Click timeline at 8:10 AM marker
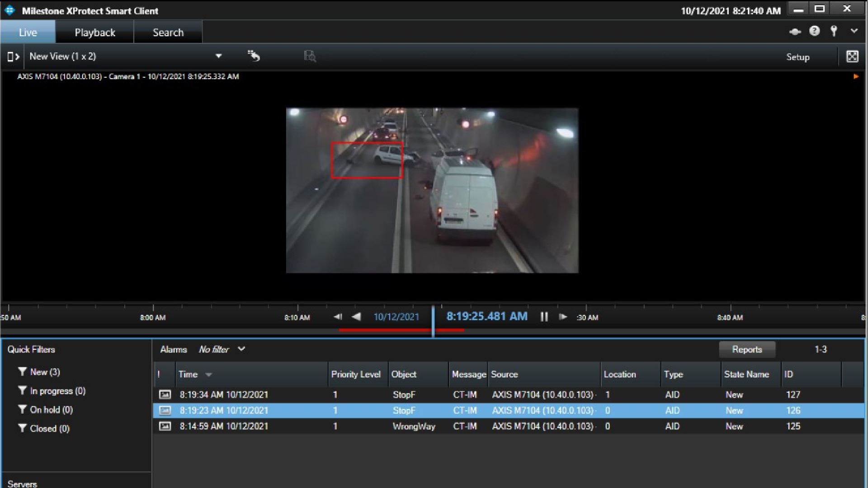Image resolution: width=868 pixels, height=488 pixels. (x=297, y=318)
